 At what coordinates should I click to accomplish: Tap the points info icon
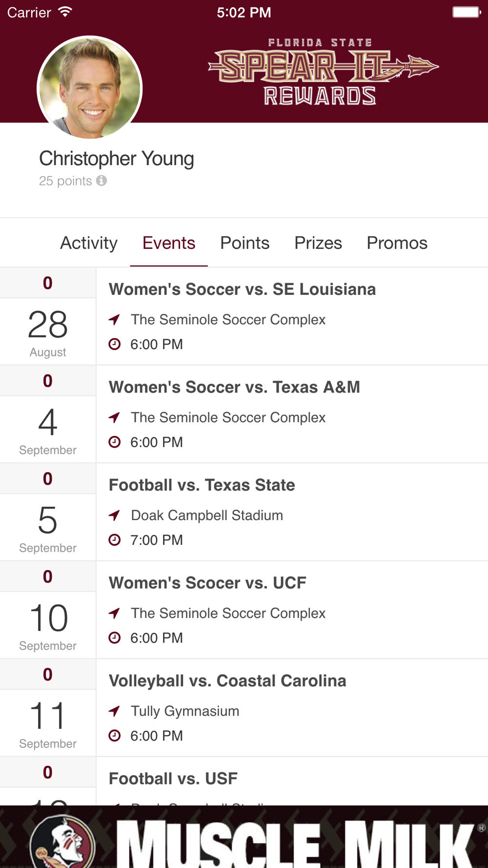[x=102, y=181]
